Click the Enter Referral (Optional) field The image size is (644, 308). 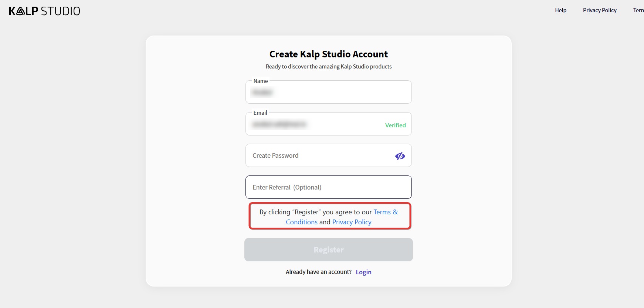point(328,187)
